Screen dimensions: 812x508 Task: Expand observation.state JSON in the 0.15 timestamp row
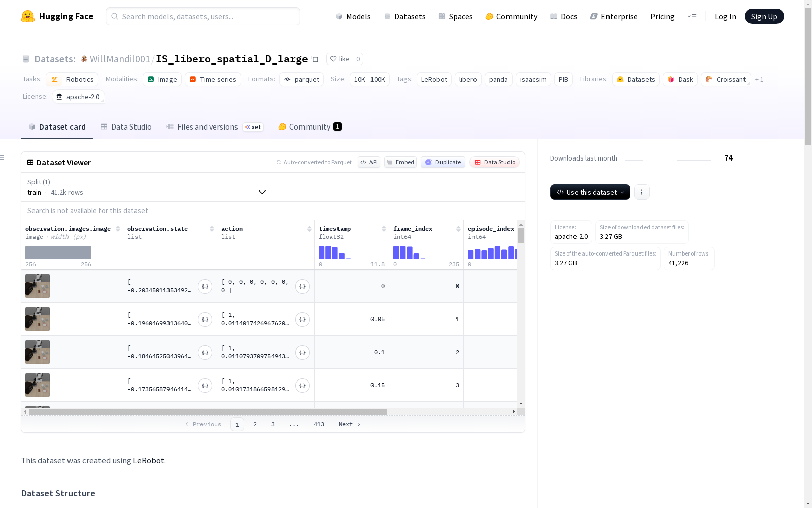[205, 386]
